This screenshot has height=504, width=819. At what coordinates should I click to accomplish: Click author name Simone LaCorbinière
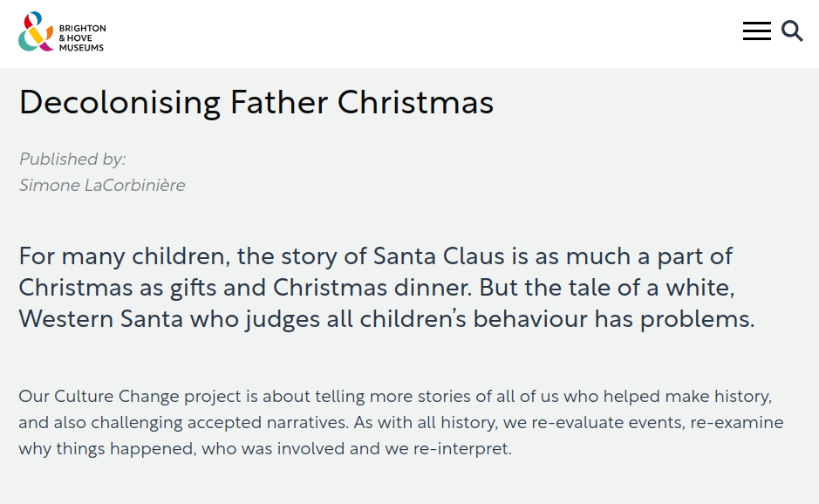pyautogui.click(x=102, y=185)
